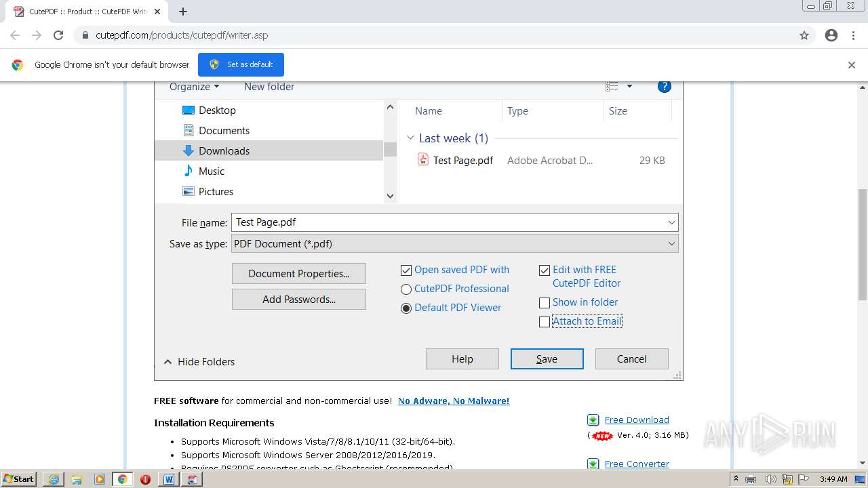Open a new tab with plus button
This screenshot has height=488, width=868.
(x=183, y=12)
